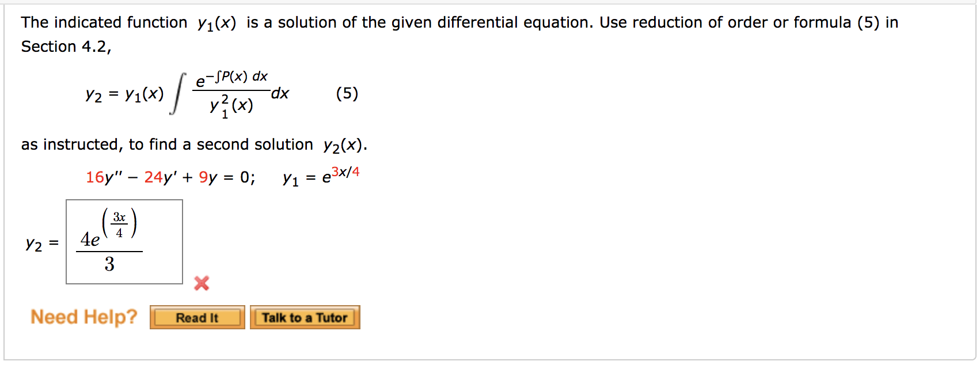The width and height of the screenshot is (980, 365).
Task: Click the y1²(x) denominator in the formula
Action: click(x=231, y=106)
